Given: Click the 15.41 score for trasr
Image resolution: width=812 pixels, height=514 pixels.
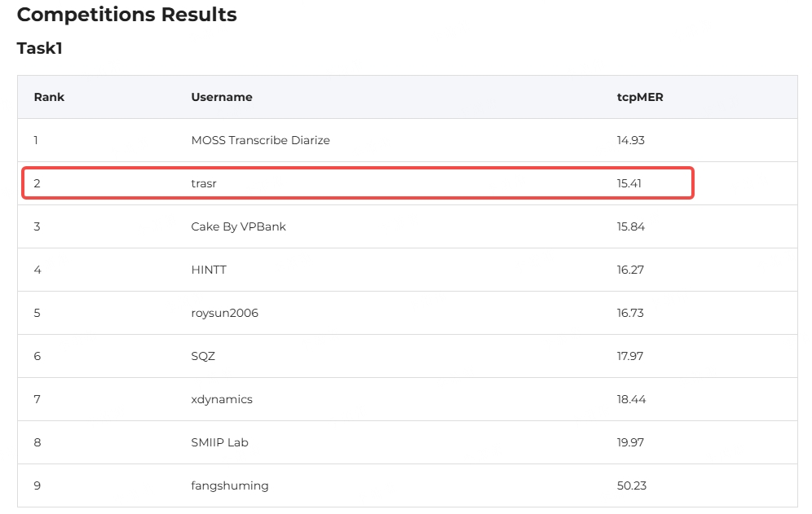Looking at the screenshot, I should [629, 183].
